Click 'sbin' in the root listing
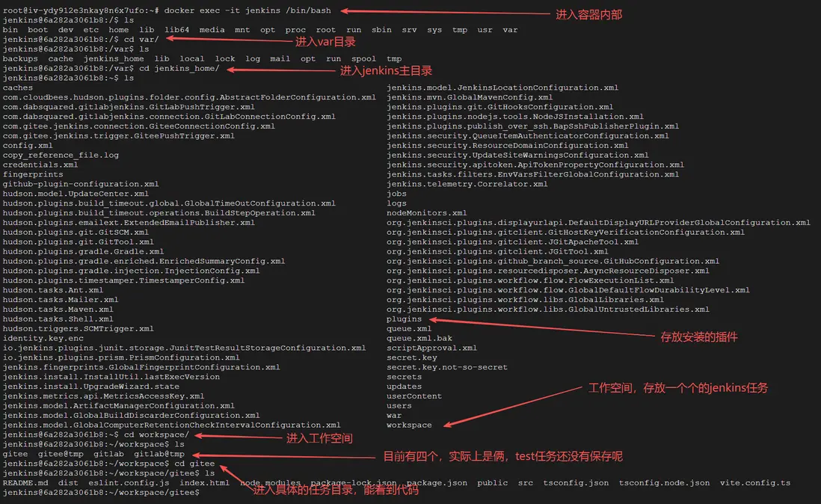 tap(381, 30)
